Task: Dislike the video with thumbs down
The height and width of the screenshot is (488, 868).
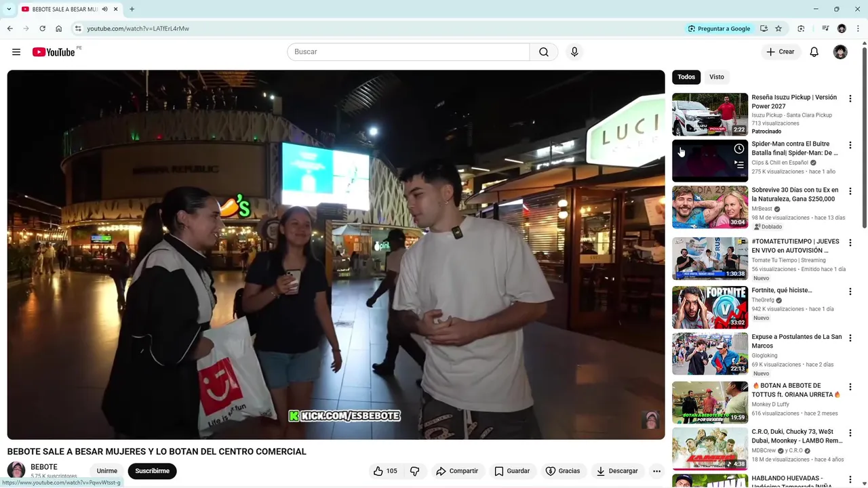Action: (x=415, y=471)
